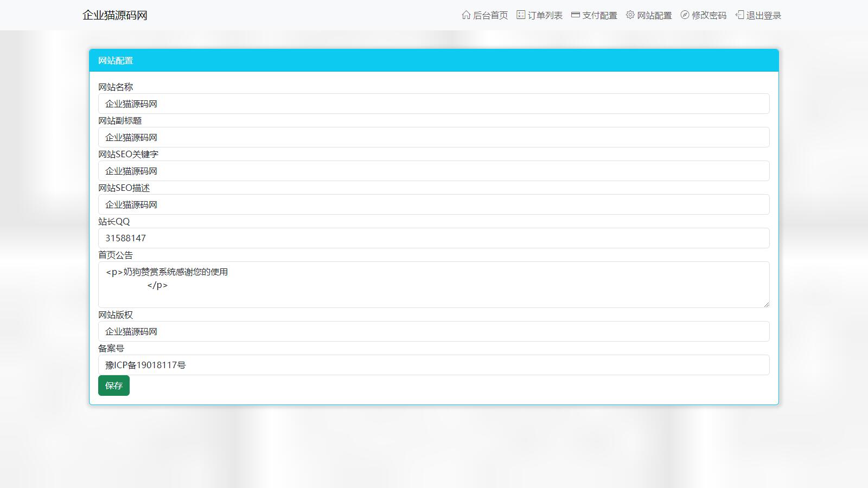Click the gear icon beside 网站配置
The image size is (868, 488).
click(630, 15)
